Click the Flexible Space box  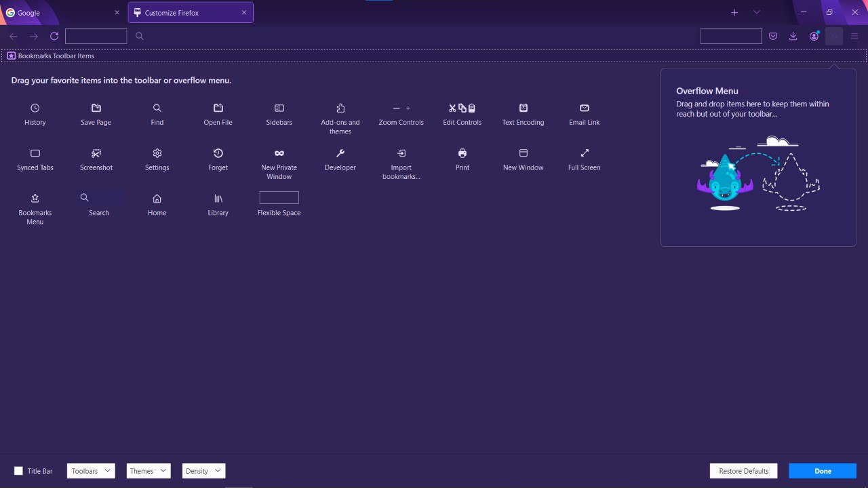(279, 197)
